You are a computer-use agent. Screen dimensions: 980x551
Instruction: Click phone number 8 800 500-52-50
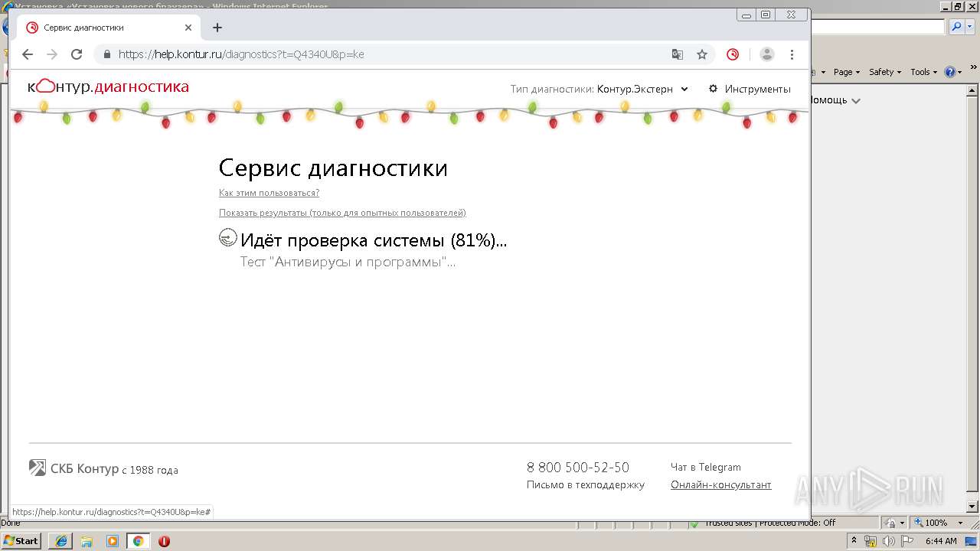point(578,467)
